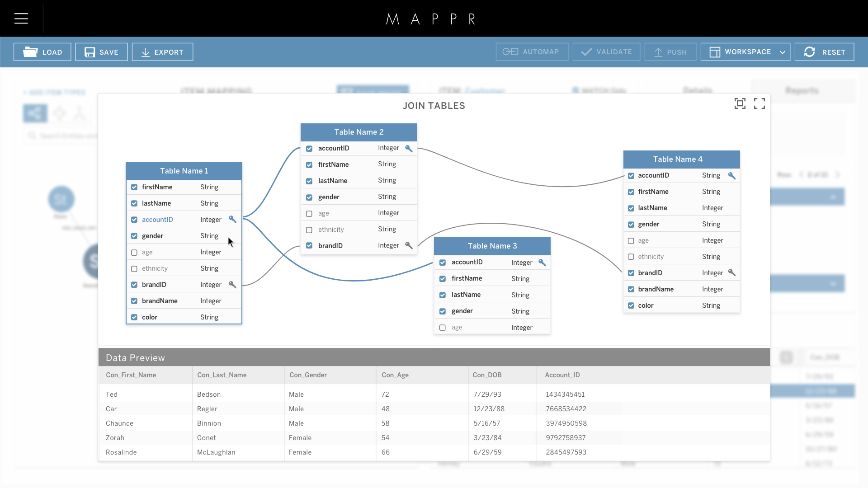Toggle accountID checkbox in Table Name 1

click(x=134, y=220)
